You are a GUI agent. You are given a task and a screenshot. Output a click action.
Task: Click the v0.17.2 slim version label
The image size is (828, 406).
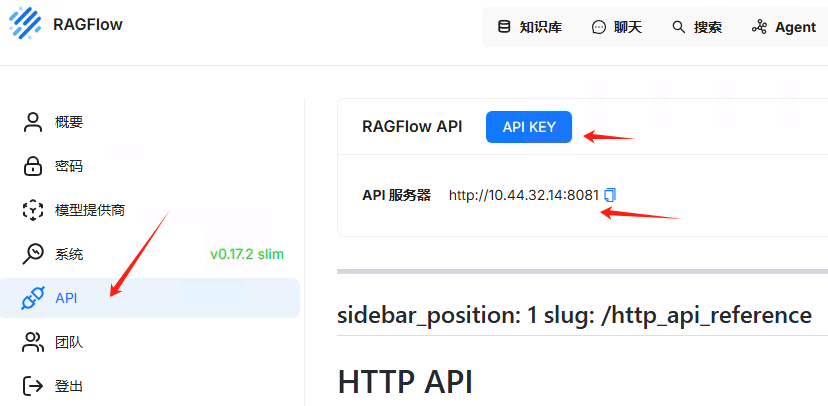tap(247, 254)
